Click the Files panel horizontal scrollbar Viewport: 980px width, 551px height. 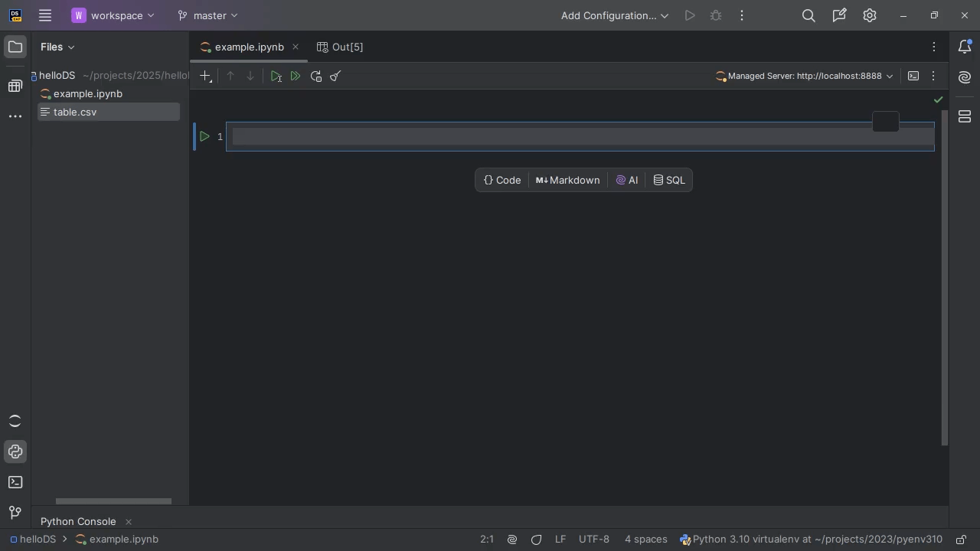tap(113, 501)
